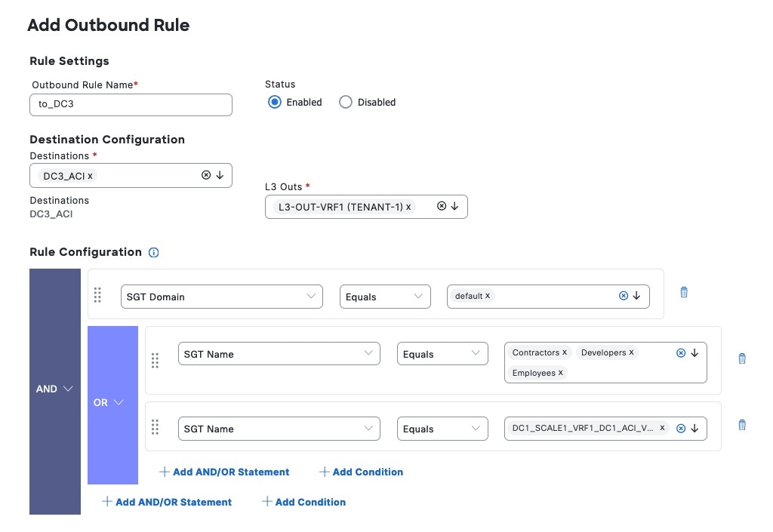Remove the DC3_ACI destination tag
The image size is (773, 532).
pyautogui.click(x=91, y=176)
